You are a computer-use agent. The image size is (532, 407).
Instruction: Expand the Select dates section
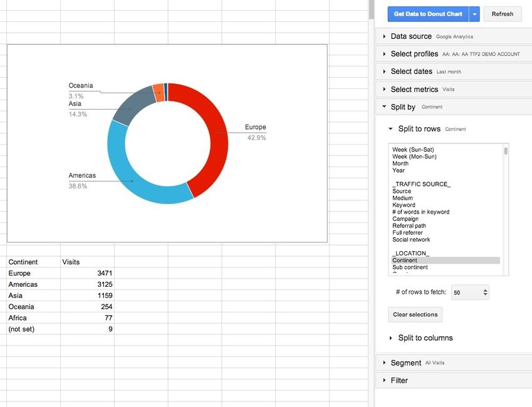[454, 71]
